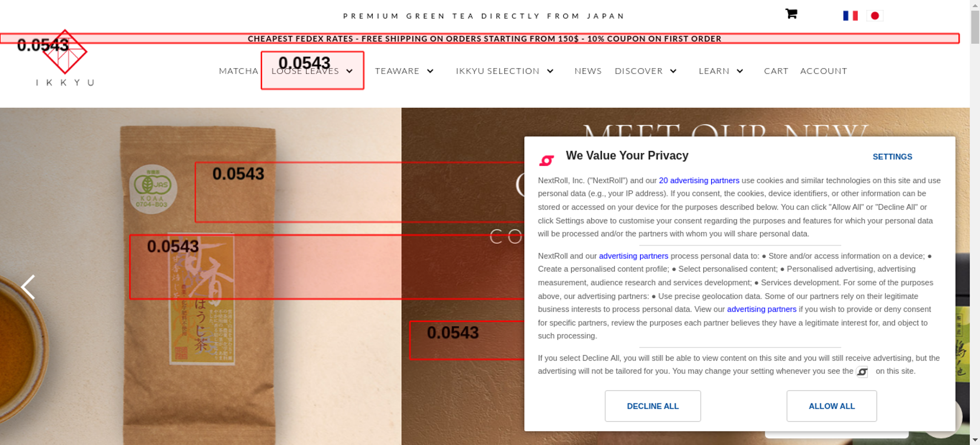Open the shopping cart icon

[x=791, y=14]
